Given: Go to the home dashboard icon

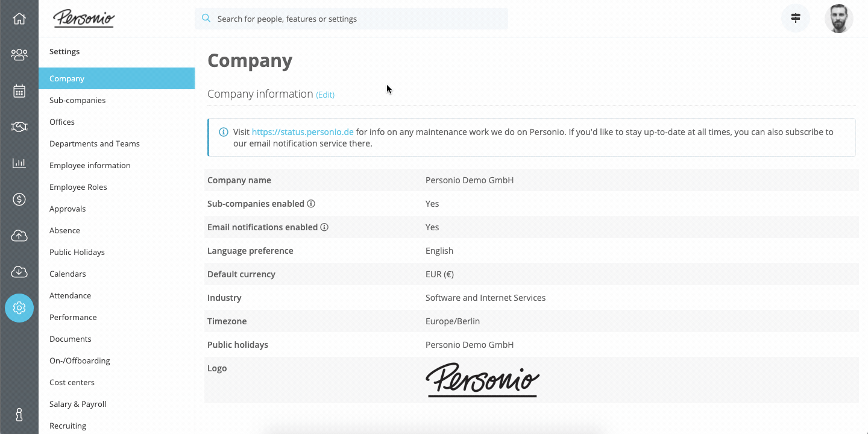Looking at the screenshot, I should [19, 19].
